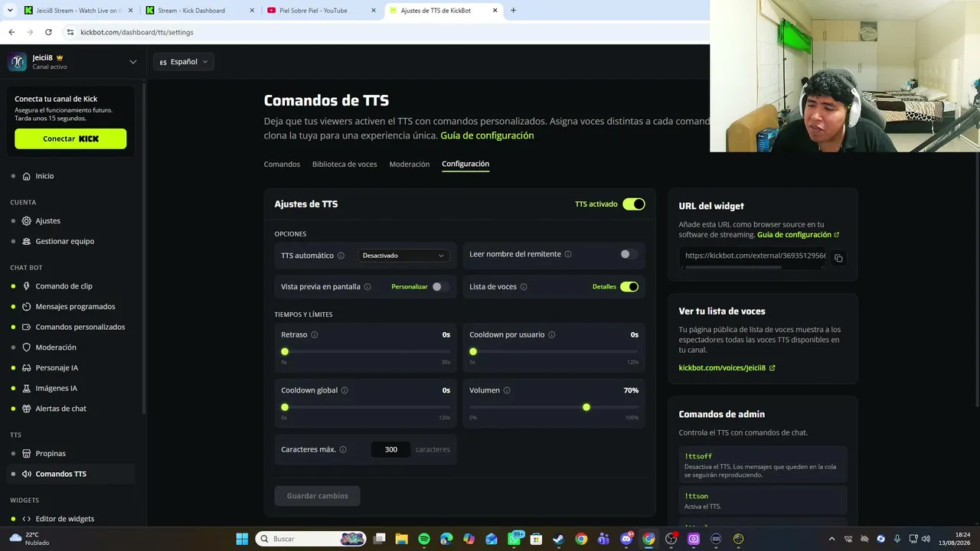The height and width of the screenshot is (551, 980).
Task: Open Editor de widgets in the sidebar
Action: (64, 519)
